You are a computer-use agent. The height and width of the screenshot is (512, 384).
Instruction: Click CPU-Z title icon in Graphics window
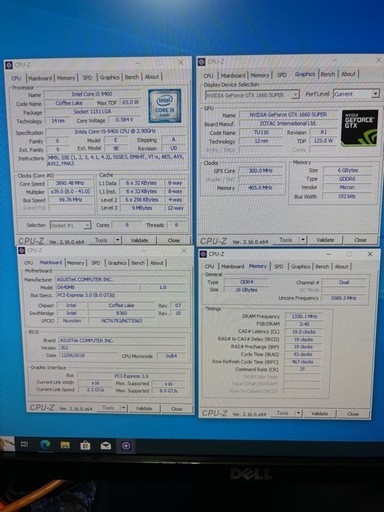(x=201, y=62)
